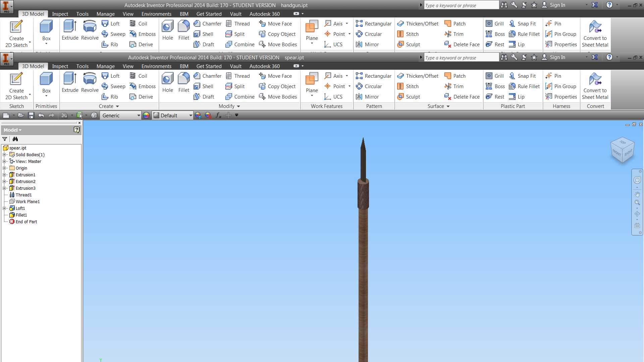Select Extrude in the handgun.ipt window
Viewport: 644px width, 362px height.
click(70, 30)
